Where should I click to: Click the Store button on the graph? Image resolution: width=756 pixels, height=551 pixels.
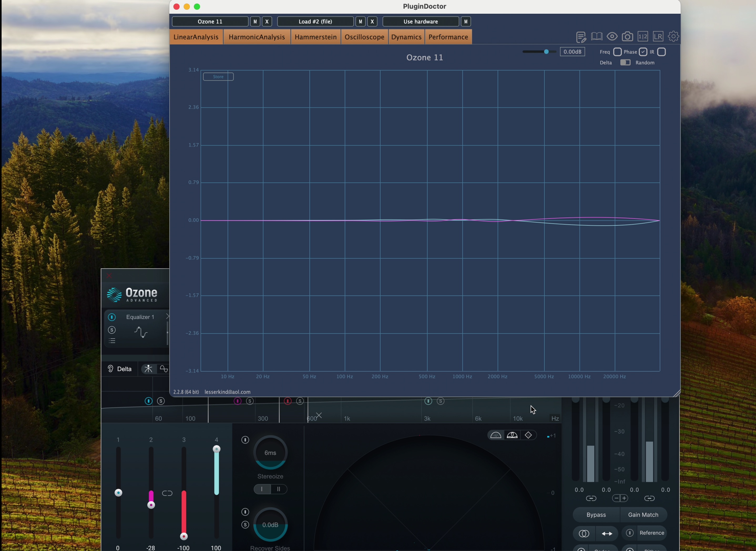click(218, 77)
